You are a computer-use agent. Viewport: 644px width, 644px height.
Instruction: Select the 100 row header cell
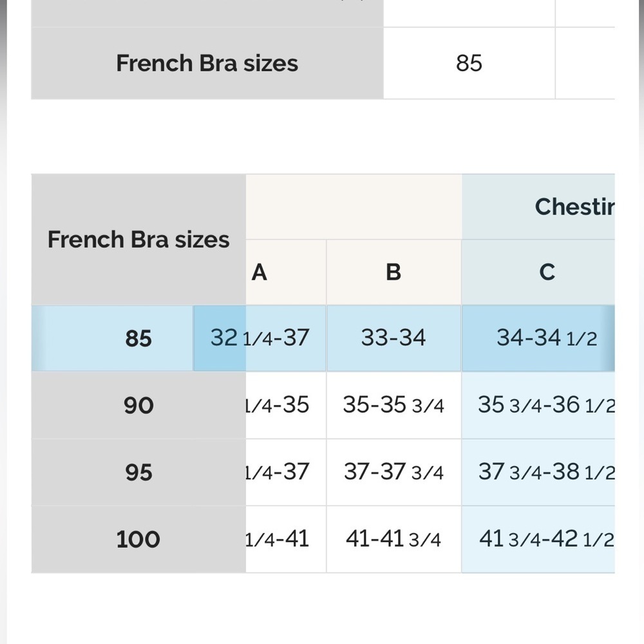[x=138, y=539]
